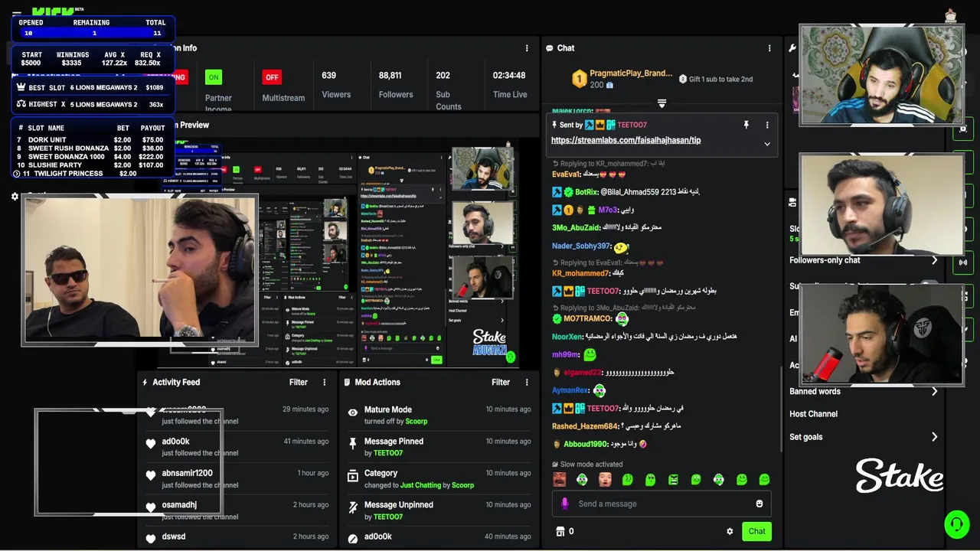Click chat username Rashed_Hazem684
The width and height of the screenshot is (980, 551).
[584, 426]
